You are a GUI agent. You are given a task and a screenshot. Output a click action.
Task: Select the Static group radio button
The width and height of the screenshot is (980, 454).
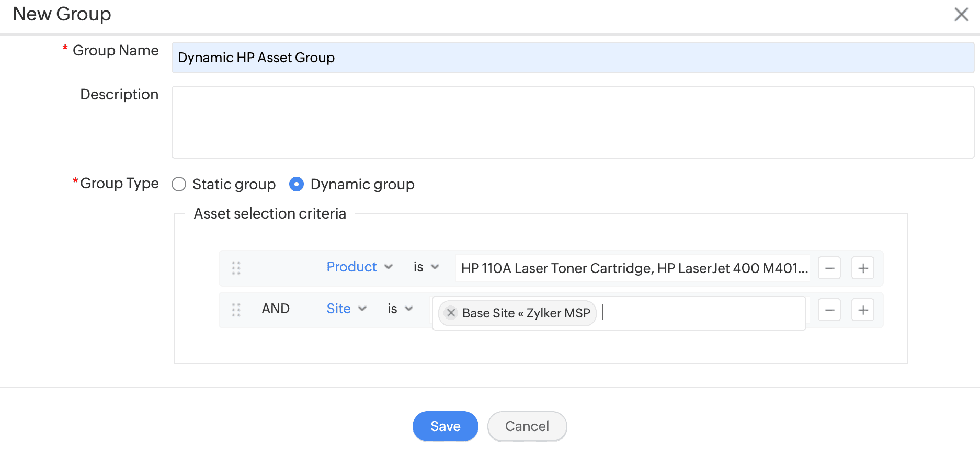179,185
